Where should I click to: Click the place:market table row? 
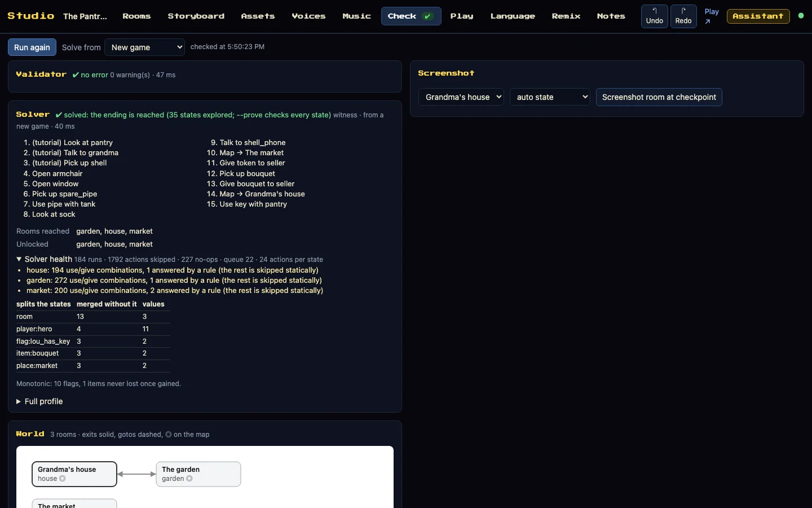93,366
